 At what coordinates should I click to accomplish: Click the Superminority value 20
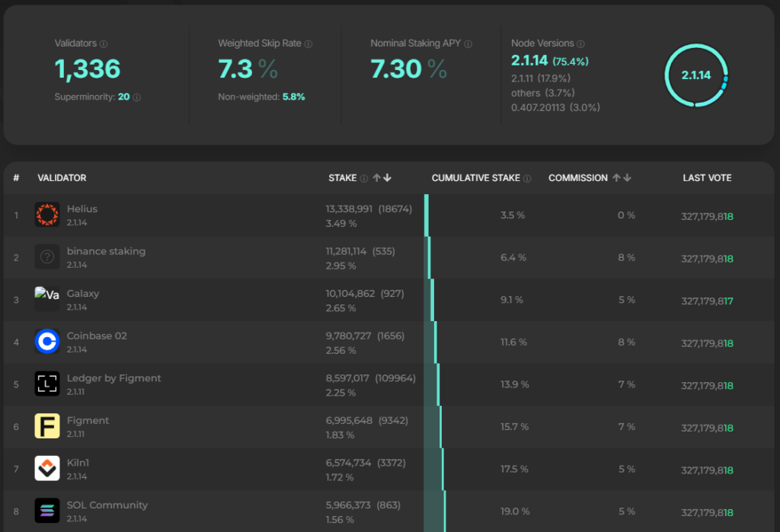pos(124,97)
